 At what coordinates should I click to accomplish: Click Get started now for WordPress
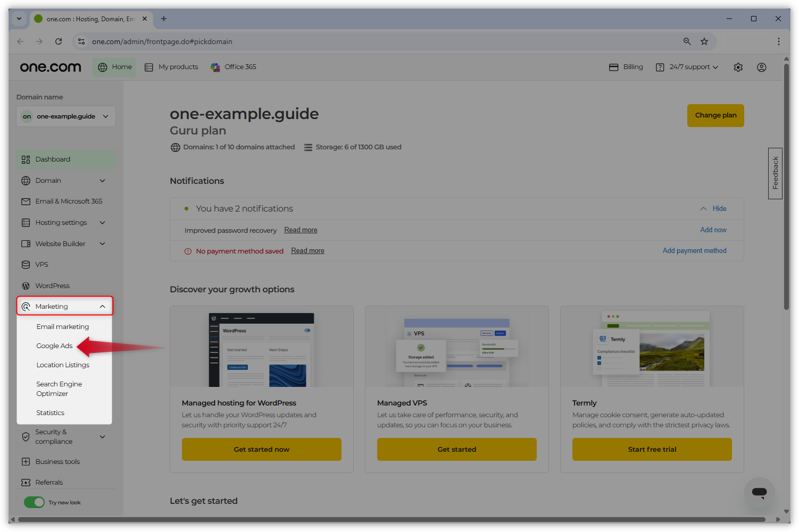point(262,449)
